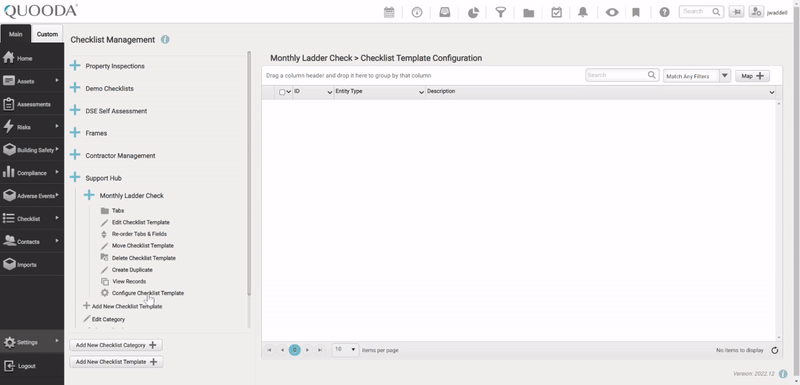
Task: Click the magnifier icon in grid search box
Action: point(652,75)
